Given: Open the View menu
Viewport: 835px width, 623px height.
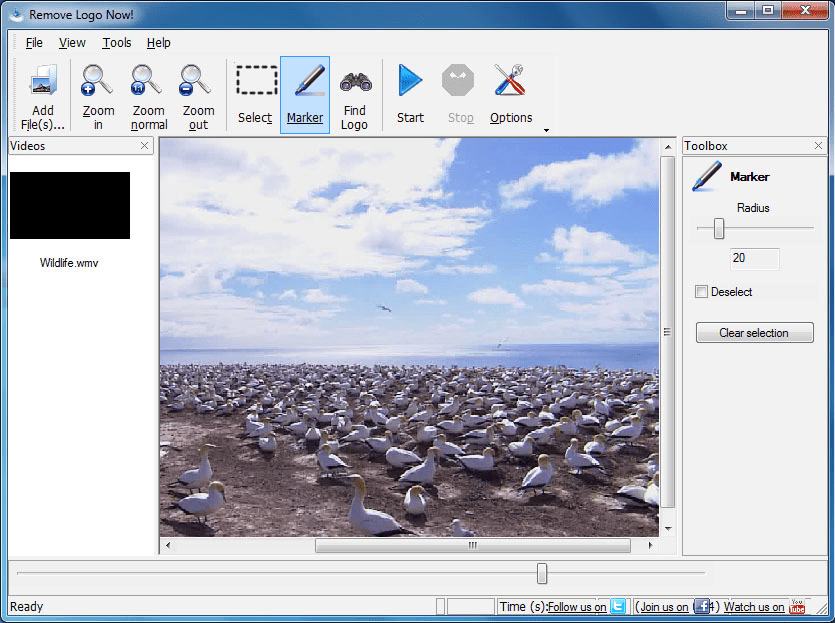Looking at the screenshot, I should click(x=71, y=43).
